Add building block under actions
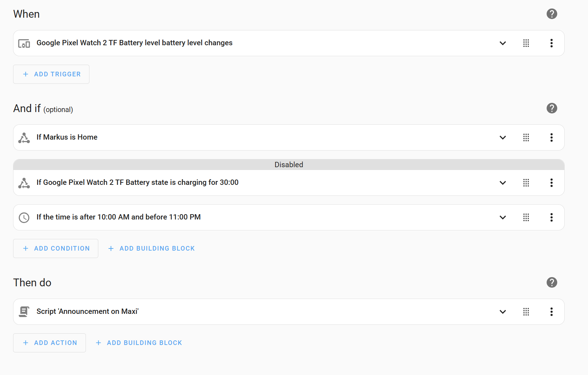The height and width of the screenshot is (375, 588). click(x=139, y=343)
